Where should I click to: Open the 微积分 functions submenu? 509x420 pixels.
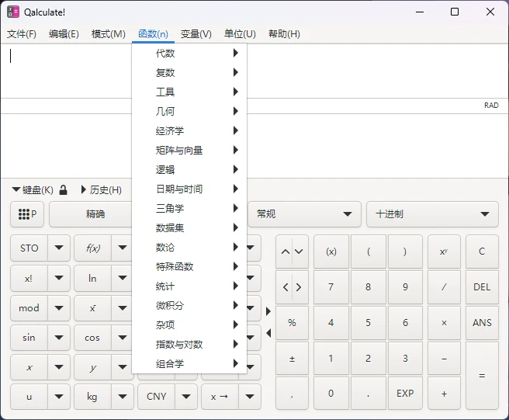pos(189,305)
